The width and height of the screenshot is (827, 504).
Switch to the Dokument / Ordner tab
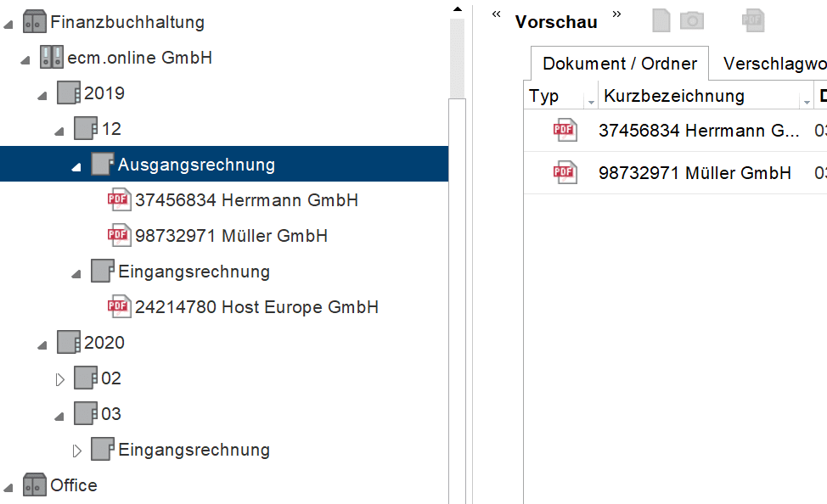pos(619,64)
